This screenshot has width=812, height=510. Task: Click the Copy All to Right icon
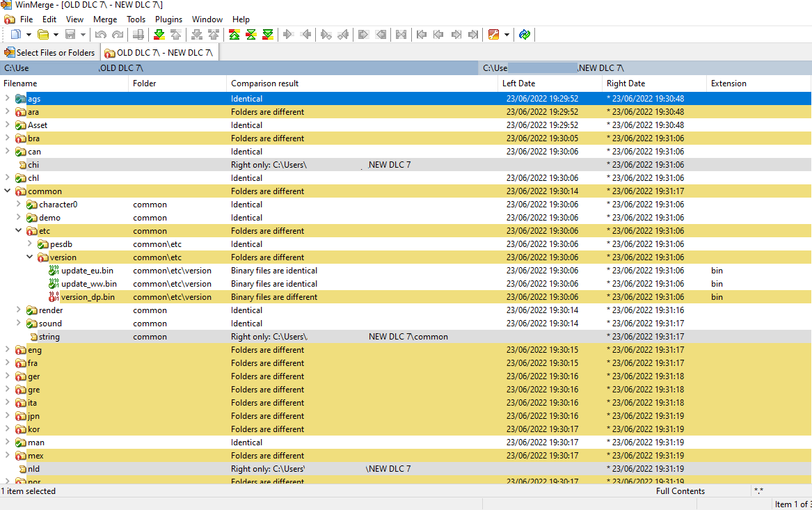pos(363,35)
